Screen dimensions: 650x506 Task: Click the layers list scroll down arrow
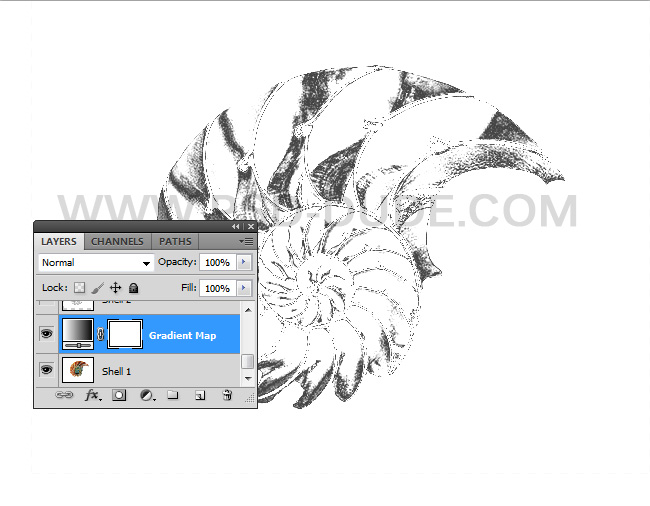click(248, 378)
